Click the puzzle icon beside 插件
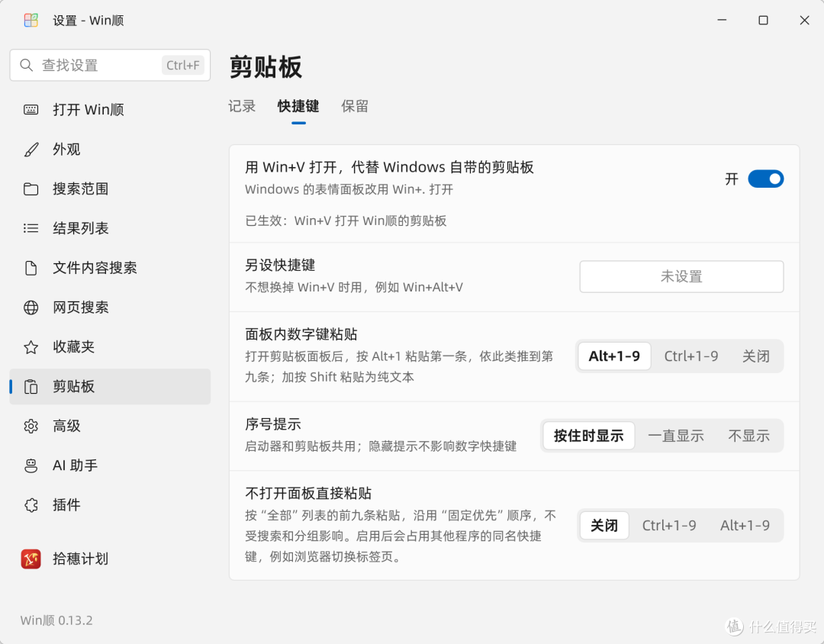The width and height of the screenshot is (824, 644). click(31, 505)
